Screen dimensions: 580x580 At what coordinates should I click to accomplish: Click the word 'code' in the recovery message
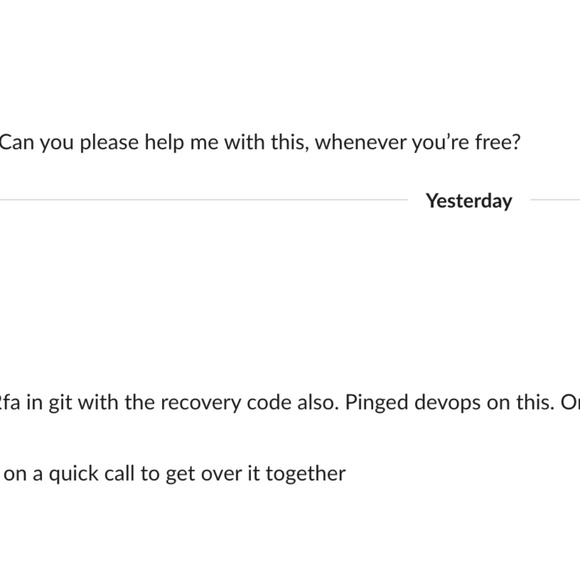pos(269,403)
